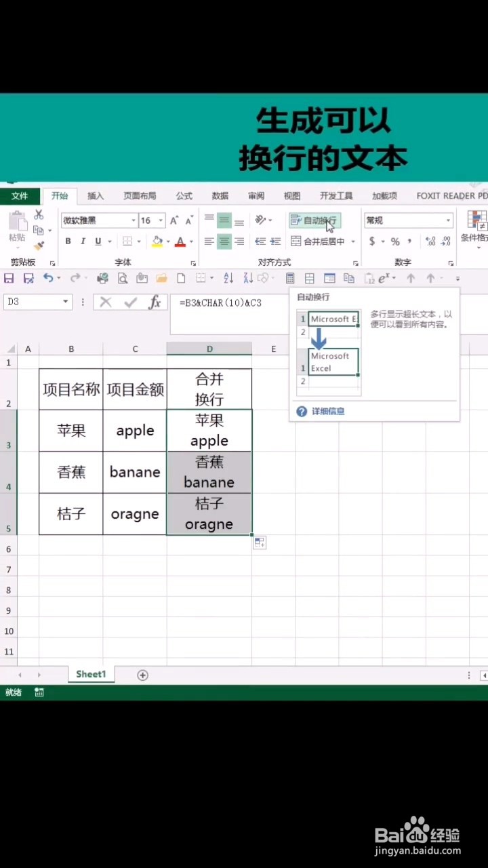
Task: Toggle top vertical alignment
Action: click(209, 220)
